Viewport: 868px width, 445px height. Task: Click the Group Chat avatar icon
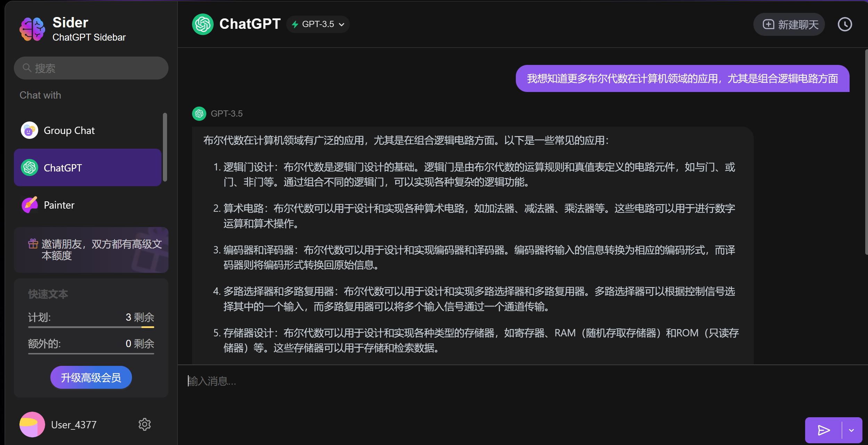point(30,130)
